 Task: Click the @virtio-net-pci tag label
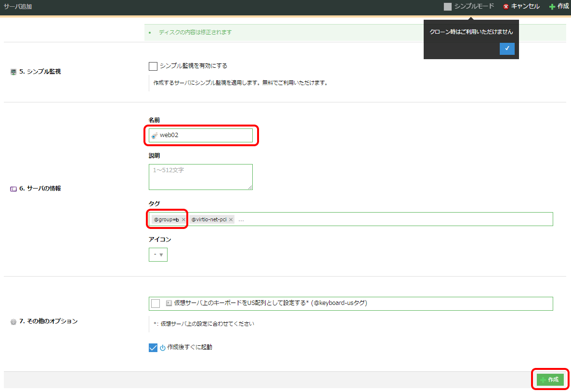208,219
